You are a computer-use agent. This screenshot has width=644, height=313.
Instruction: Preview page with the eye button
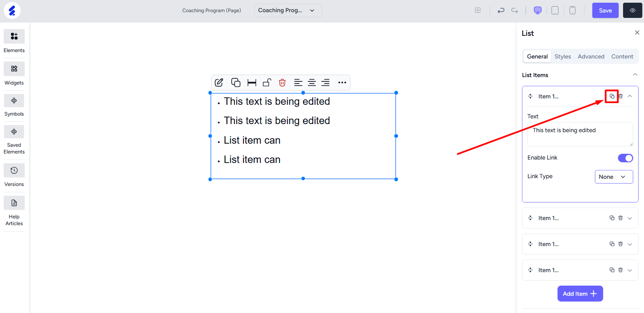tap(632, 10)
